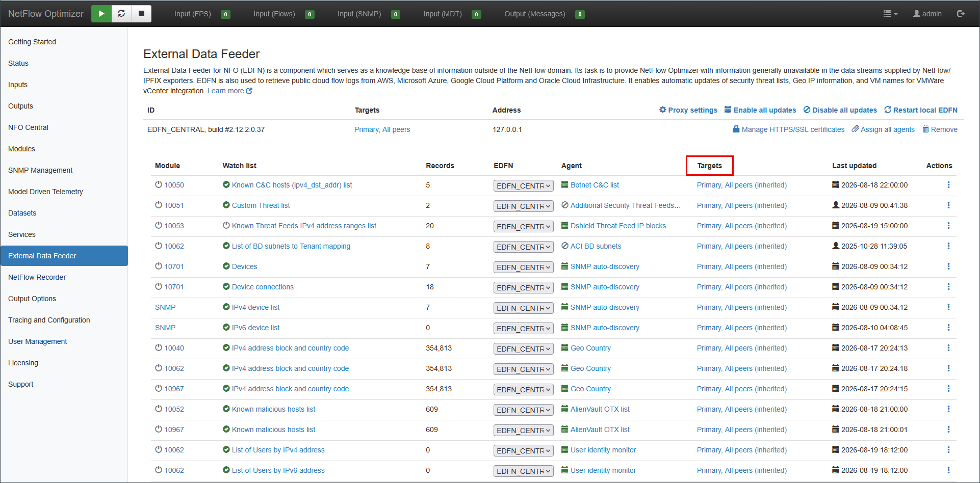Toggle power icon for module 10050
980x483 pixels.
(x=159, y=184)
